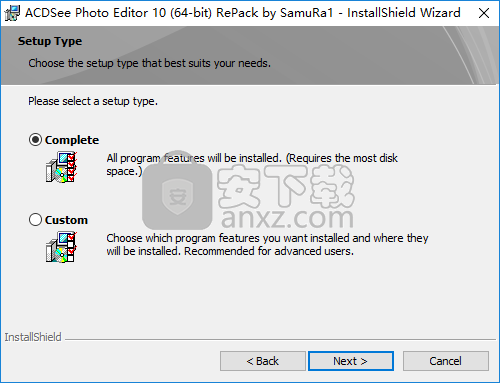Click the Complete setup computer-and-disc icon
Viewport: 500px width, 383px height.
pyautogui.click(x=61, y=167)
